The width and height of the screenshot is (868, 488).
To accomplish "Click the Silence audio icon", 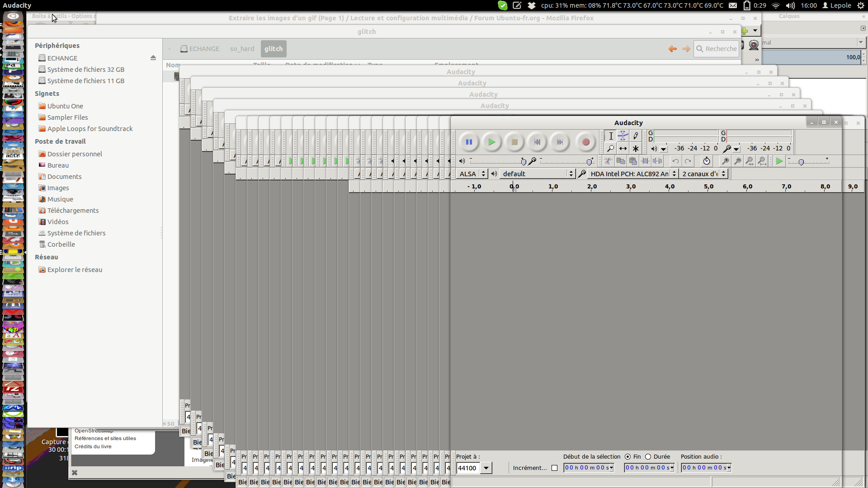I will (x=657, y=161).
